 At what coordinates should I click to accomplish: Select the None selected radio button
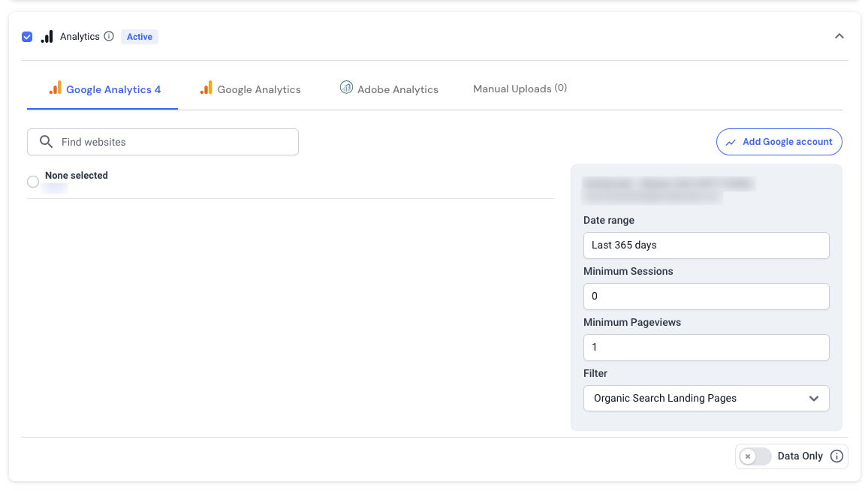pyautogui.click(x=33, y=182)
